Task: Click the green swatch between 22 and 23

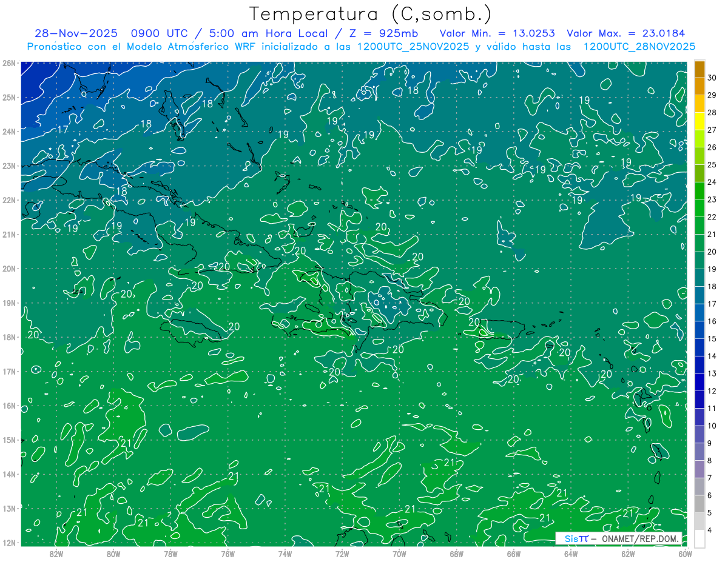Action: (x=699, y=208)
